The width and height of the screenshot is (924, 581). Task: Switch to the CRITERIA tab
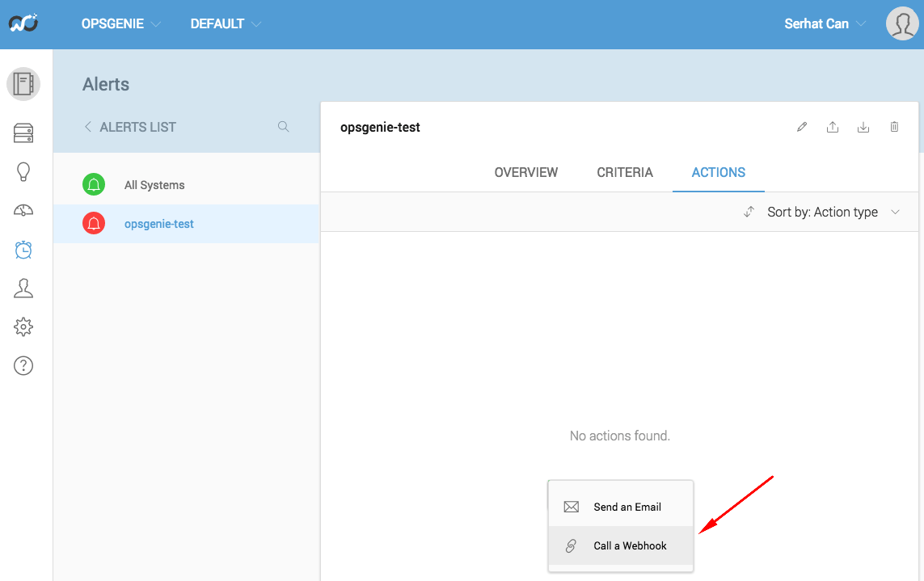(625, 172)
